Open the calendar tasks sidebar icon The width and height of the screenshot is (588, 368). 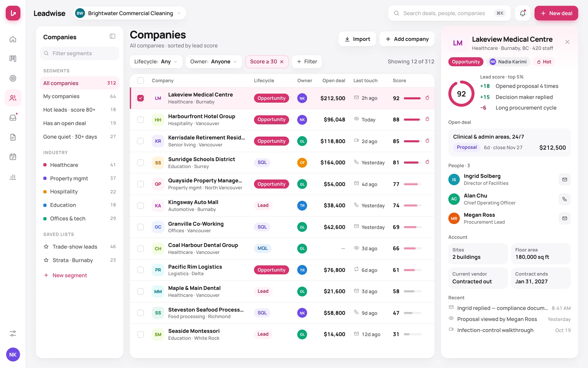click(x=13, y=157)
